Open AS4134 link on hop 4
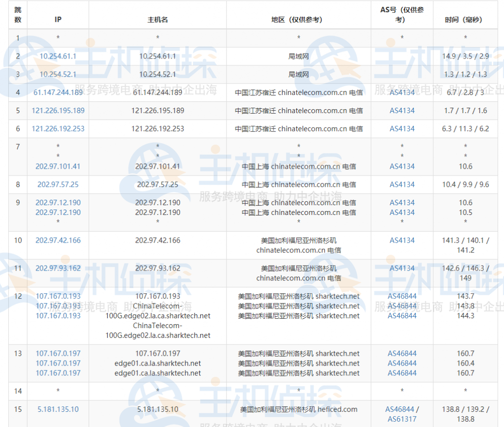The image size is (504, 427). [402, 92]
